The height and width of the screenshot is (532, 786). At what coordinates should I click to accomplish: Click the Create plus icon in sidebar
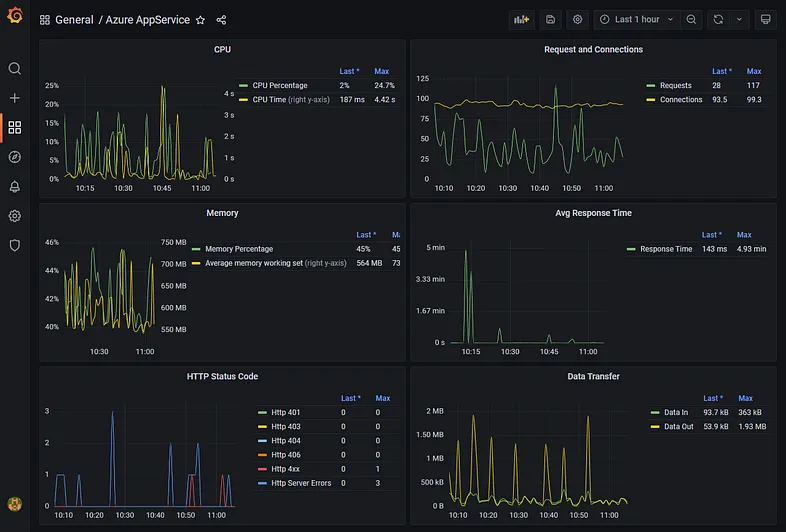pos(15,98)
